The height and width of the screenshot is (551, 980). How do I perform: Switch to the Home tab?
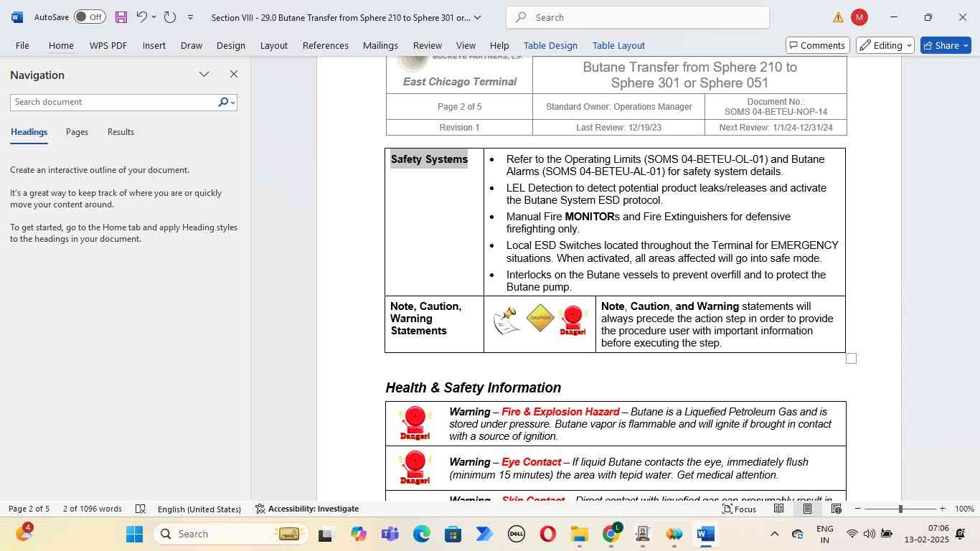click(x=61, y=45)
